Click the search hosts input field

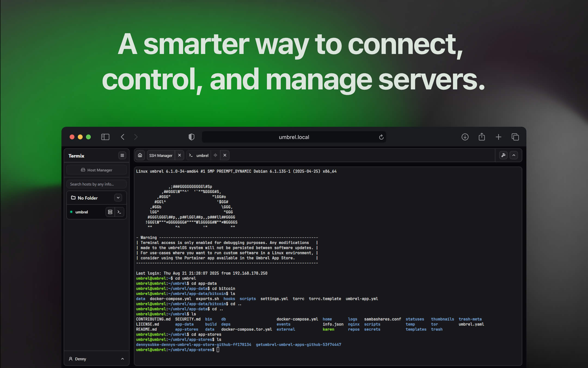(96, 184)
